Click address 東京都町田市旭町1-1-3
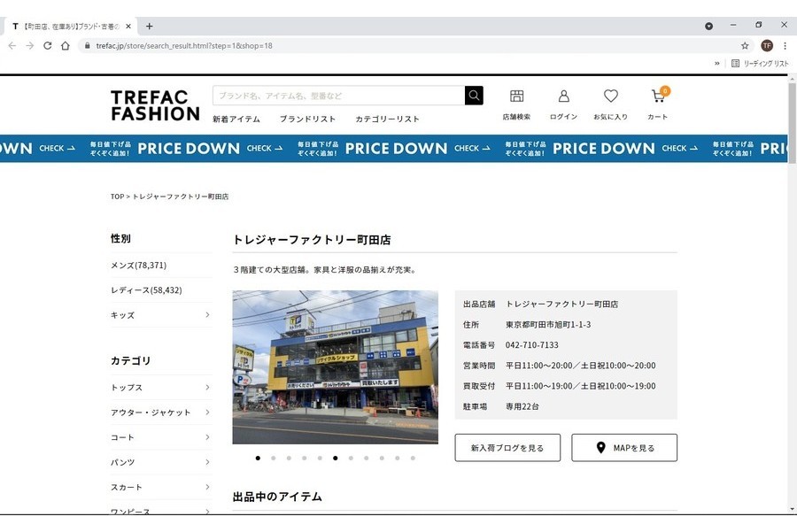This screenshot has height=532, width=797. 548,325
